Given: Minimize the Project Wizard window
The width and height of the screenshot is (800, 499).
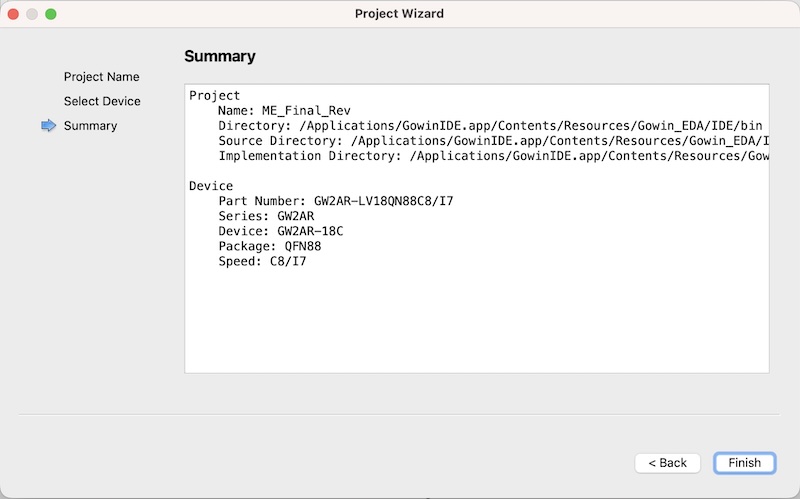Looking at the screenshot, I should 32,14.
